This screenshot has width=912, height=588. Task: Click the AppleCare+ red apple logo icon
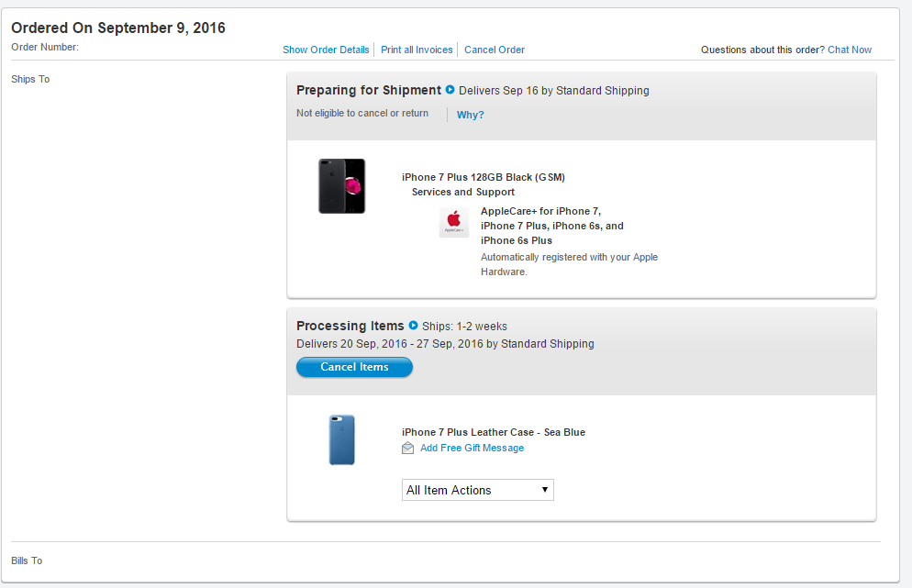point(453,222)
